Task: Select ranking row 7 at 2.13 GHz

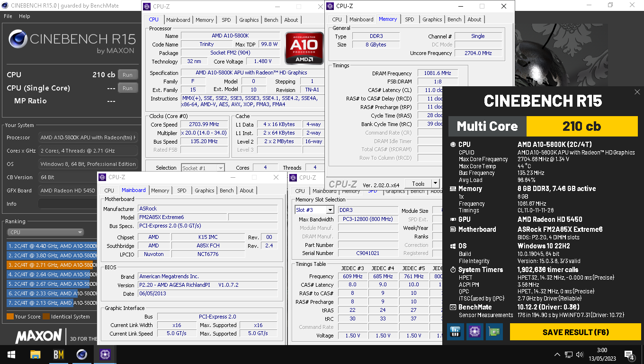Action: click(51, 303)
